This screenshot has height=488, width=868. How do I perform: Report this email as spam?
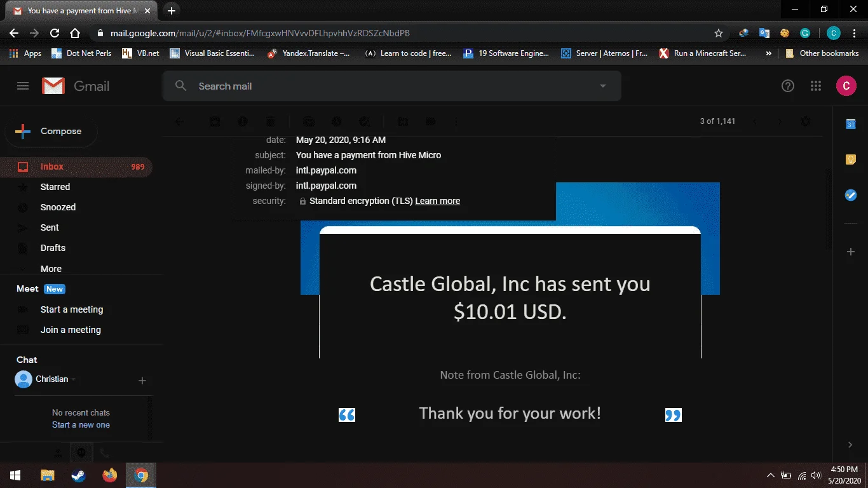242,121
